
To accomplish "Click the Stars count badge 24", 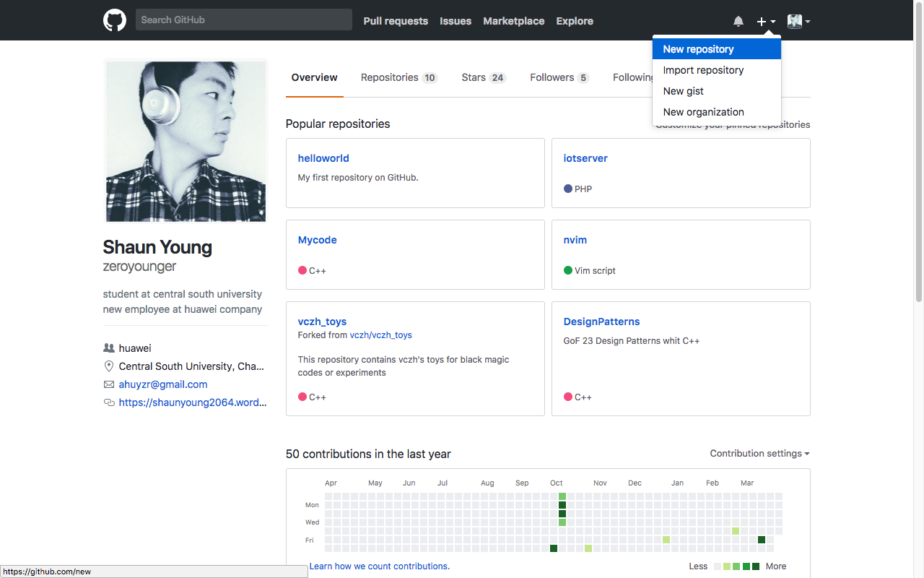I will 497,78.
